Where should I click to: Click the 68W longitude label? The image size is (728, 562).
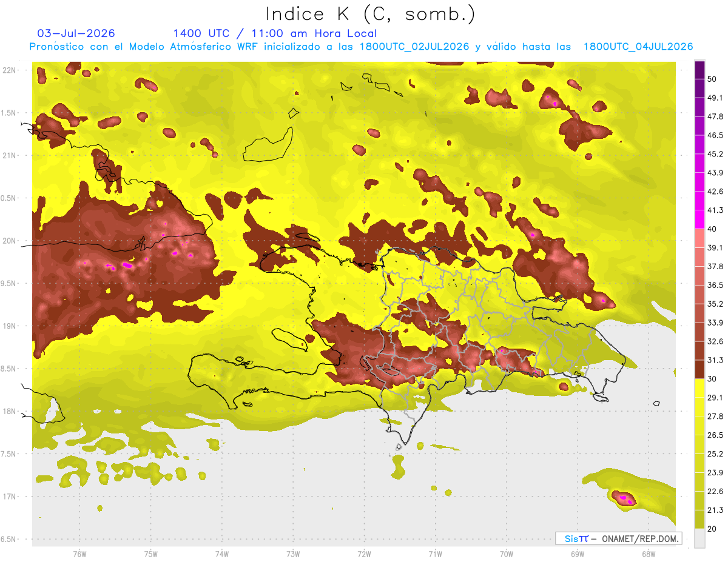[x=649, y=554]
